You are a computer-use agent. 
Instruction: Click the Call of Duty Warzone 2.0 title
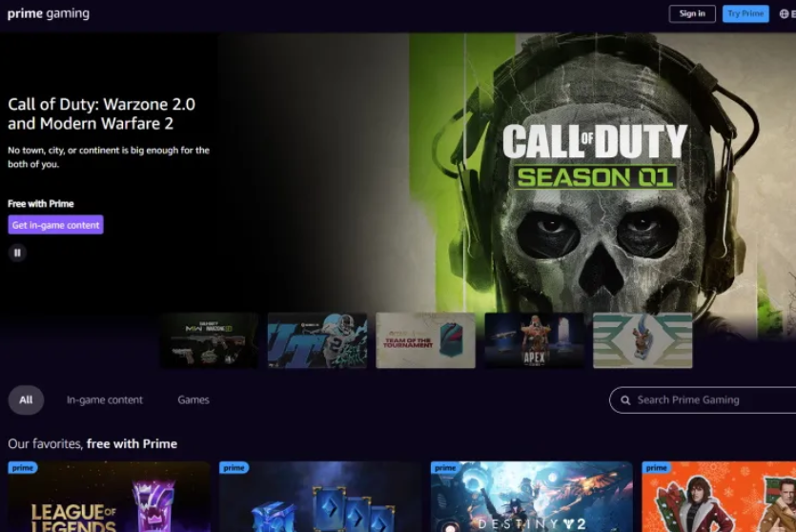coord(102,113)
